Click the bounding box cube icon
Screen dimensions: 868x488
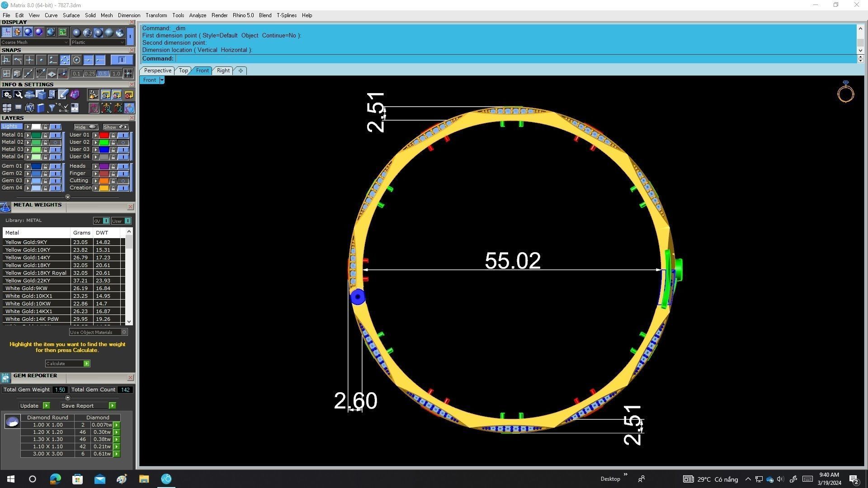[x=29, y=108]
